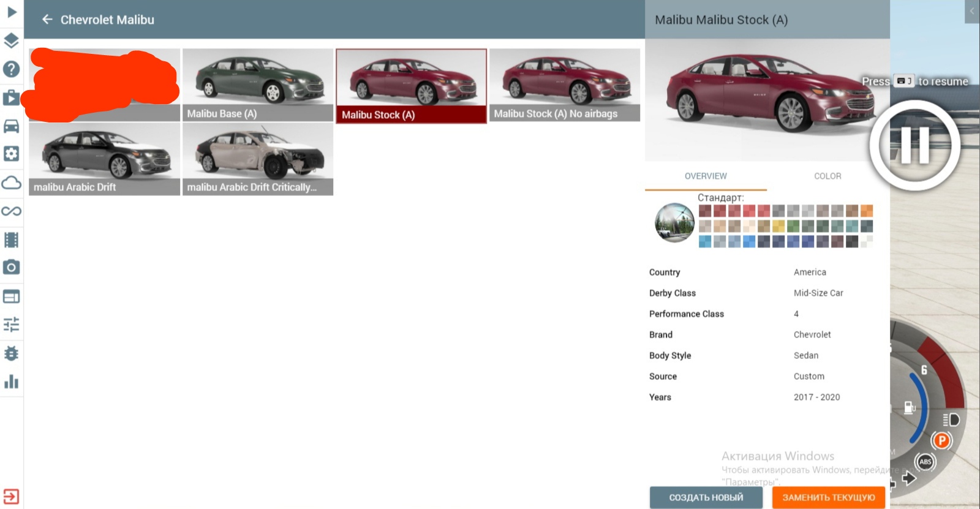This screenshot has height=509, width=980.
Task: Pick the orange swatch in the first color row
Action: (x=866, y=211)
